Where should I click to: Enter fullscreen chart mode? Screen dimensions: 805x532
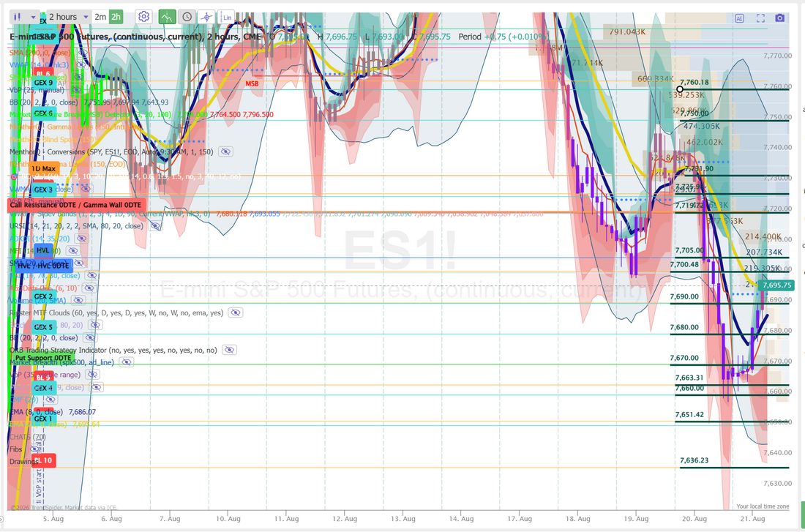[760, 18]
